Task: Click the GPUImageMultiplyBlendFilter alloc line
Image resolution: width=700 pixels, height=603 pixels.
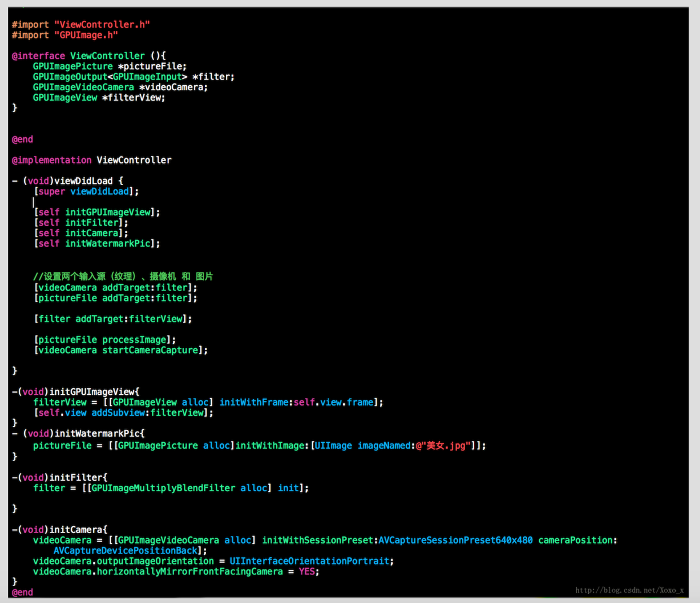Action: [x=171, y=488]
